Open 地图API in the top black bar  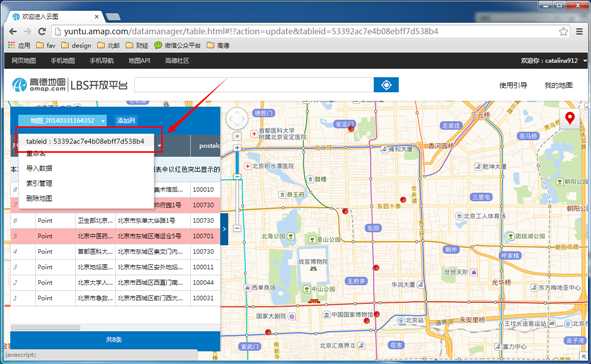[x=139, y=60]
